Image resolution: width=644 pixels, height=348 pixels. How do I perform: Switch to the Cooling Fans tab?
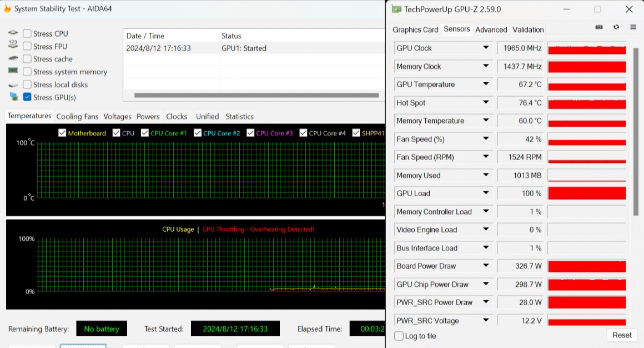click(77, 116)
